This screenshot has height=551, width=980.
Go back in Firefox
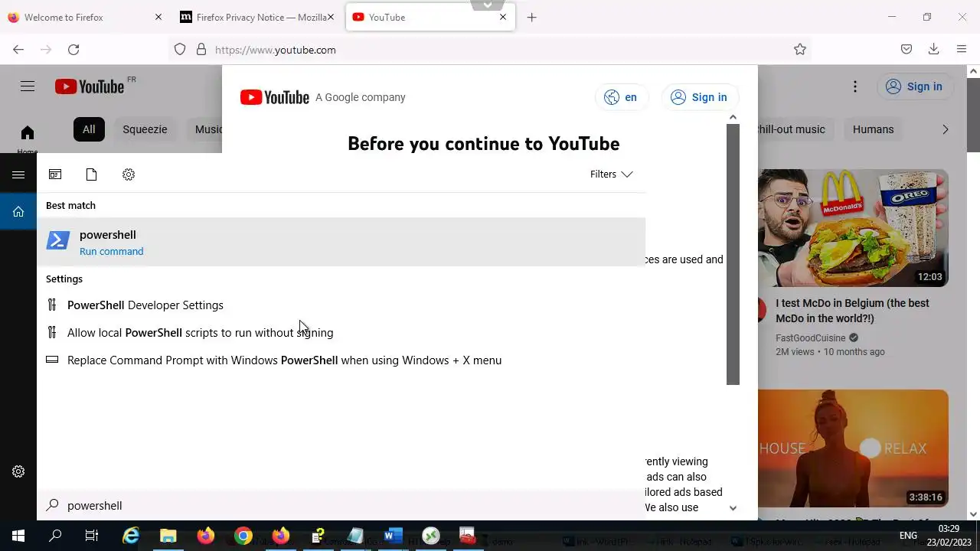18,49
